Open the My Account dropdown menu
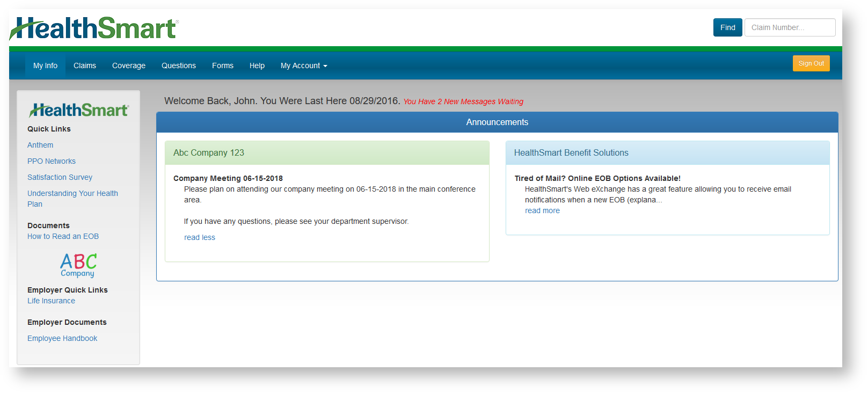The width and height of the screenshot is (868, 393). pyautogui.click(x=304, y=65)
